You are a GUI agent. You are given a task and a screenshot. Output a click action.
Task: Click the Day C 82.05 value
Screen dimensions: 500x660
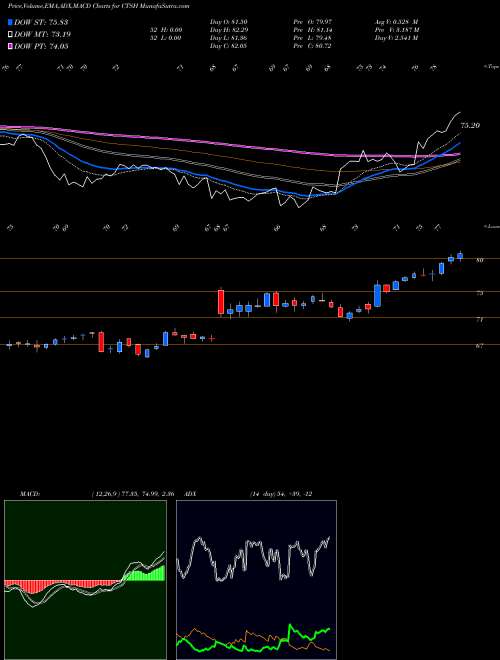pyautogui.click(x=228, y=46)
